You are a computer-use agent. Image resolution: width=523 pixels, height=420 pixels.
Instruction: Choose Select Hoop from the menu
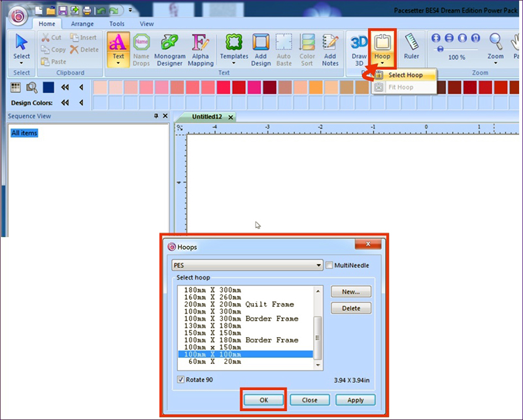pos(405,75)
